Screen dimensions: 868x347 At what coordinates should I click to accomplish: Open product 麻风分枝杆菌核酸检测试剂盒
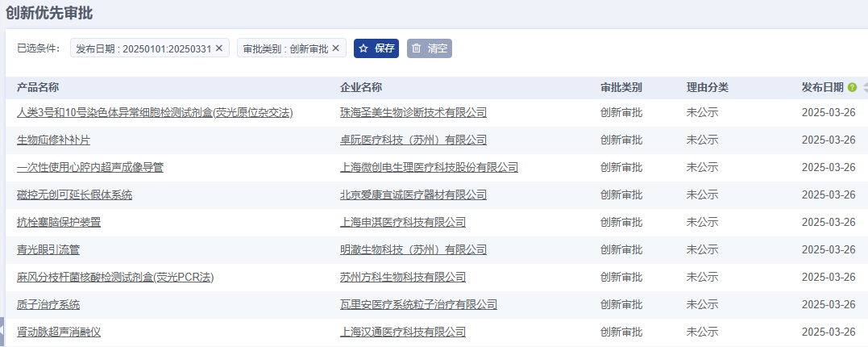pos(116,277)
